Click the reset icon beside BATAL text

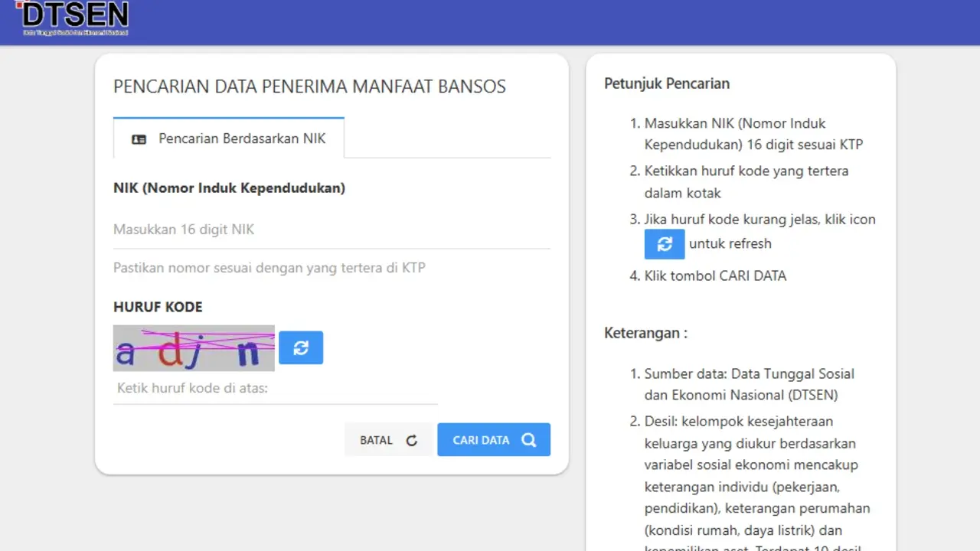(412, 440)
